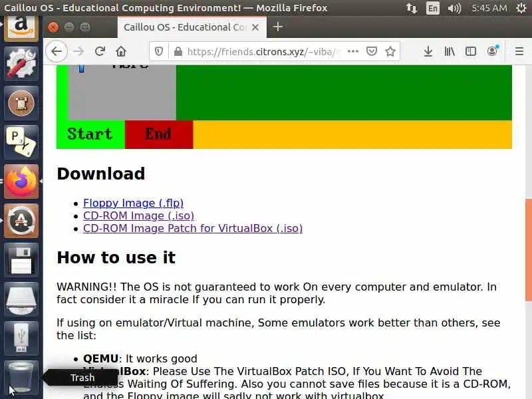Open the Trash in the dock
Screen dimensions: 532x399
(x=21, y=377)
